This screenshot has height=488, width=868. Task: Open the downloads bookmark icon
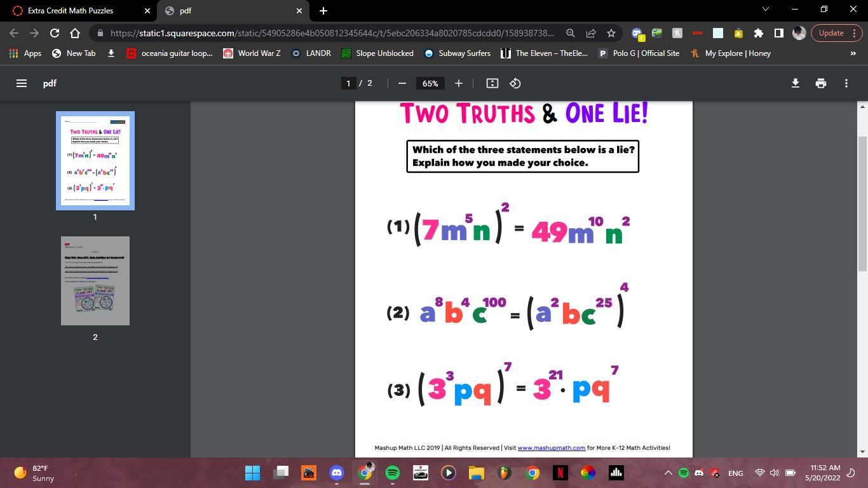pyautogui.click(x=111, y=53)
